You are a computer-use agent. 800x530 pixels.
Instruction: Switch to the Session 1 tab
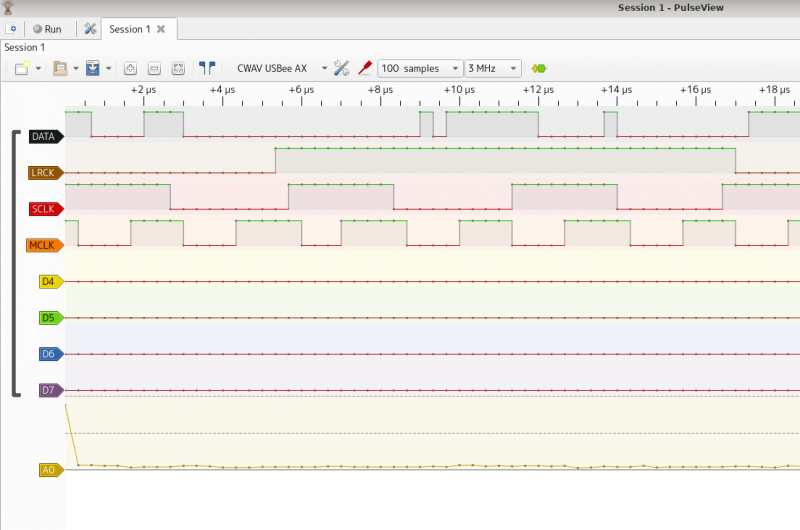point(126,29)
